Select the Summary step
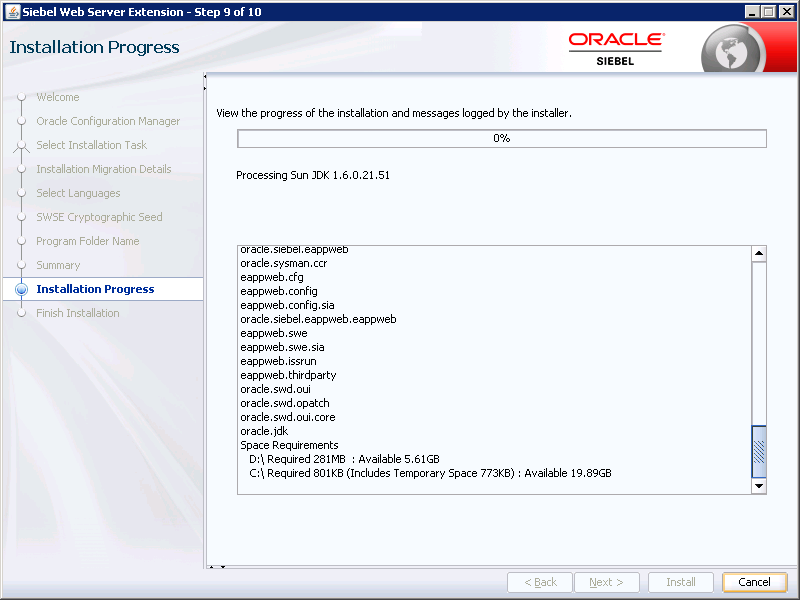This screenshot has width=800, height=600. [x=58, y=265]
